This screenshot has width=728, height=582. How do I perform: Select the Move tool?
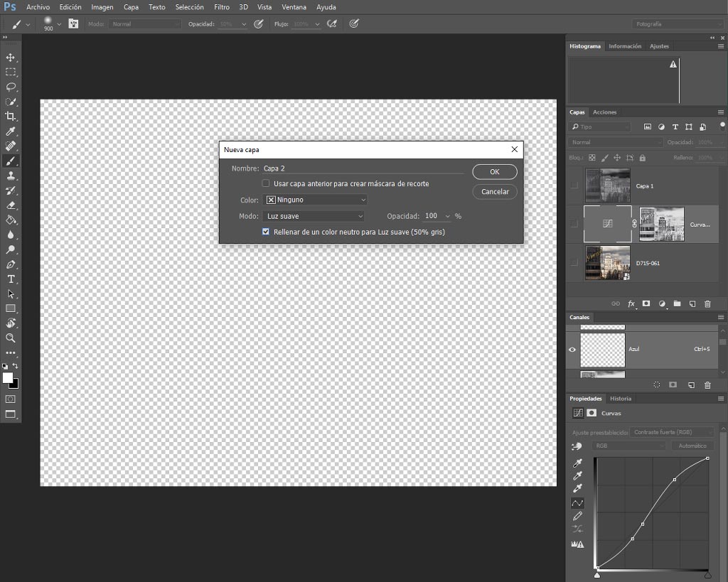coord(10,58)
